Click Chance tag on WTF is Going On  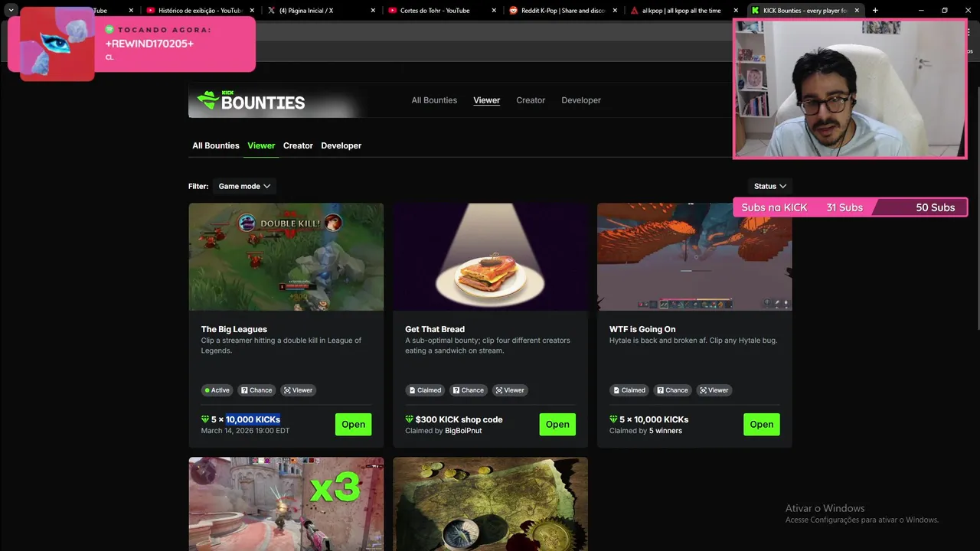point(672,390)
